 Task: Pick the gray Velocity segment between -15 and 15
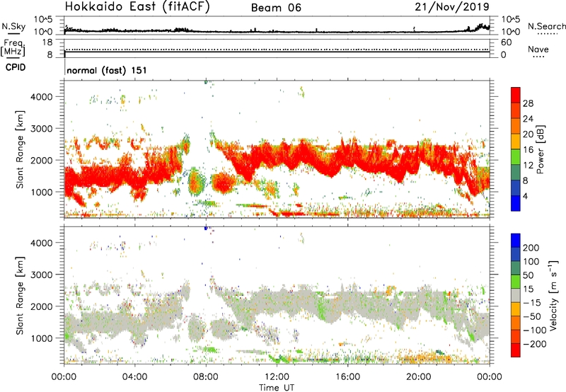pos(516,295)
